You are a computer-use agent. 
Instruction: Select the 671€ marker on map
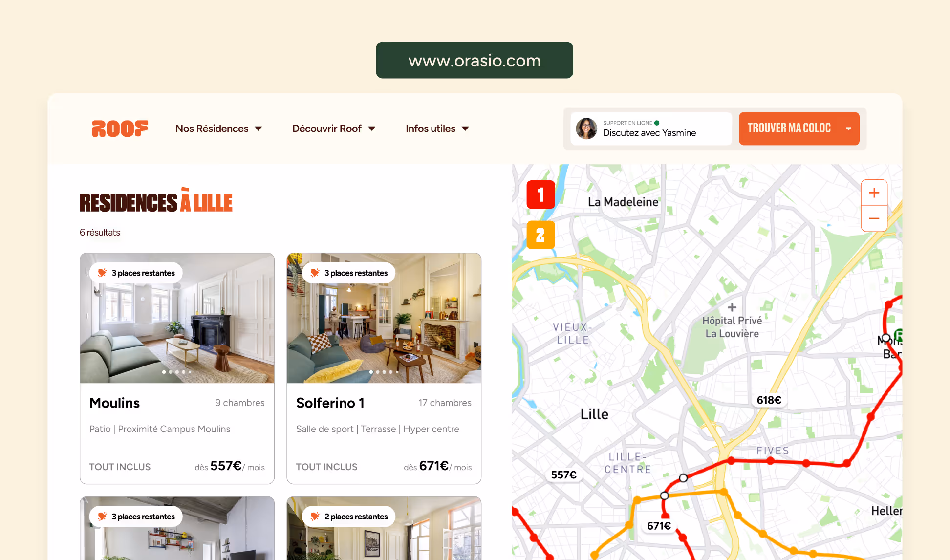click(x=658, y=526)
